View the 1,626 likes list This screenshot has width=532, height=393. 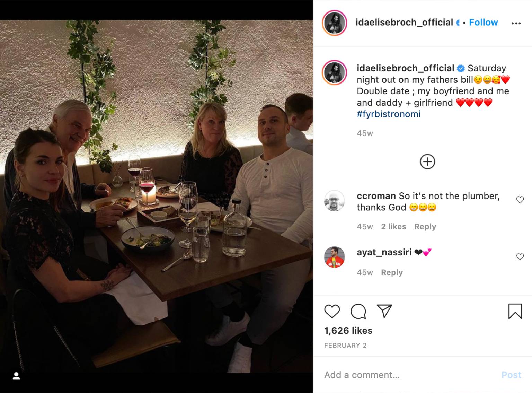click(348, 331)
